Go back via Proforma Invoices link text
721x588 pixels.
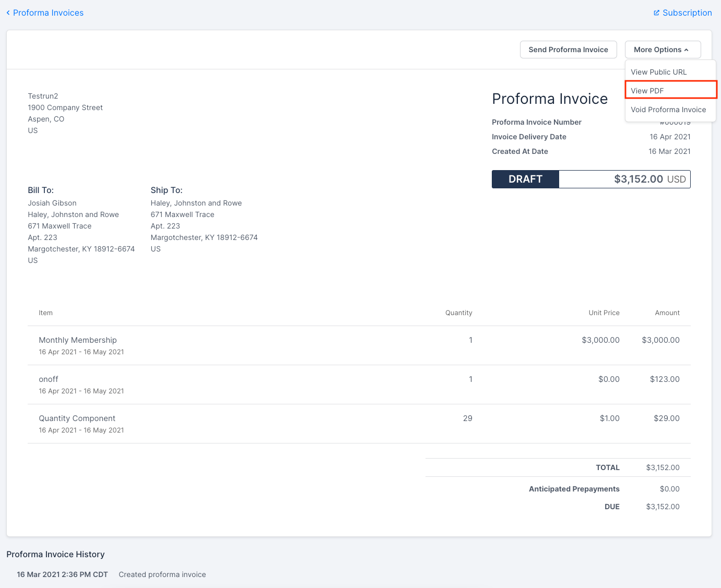pyautogui.click(x=48, y=13)
